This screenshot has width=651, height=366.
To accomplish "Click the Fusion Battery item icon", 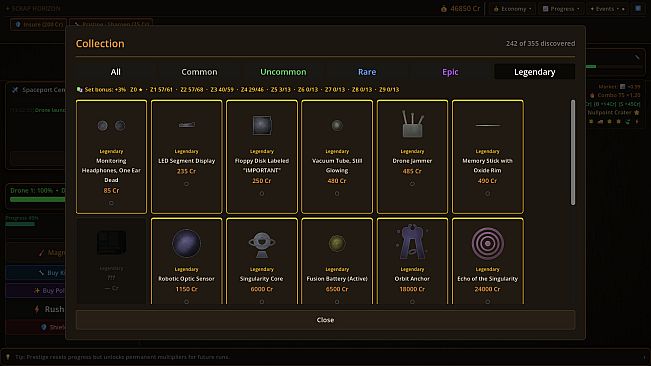I will 337,243.
